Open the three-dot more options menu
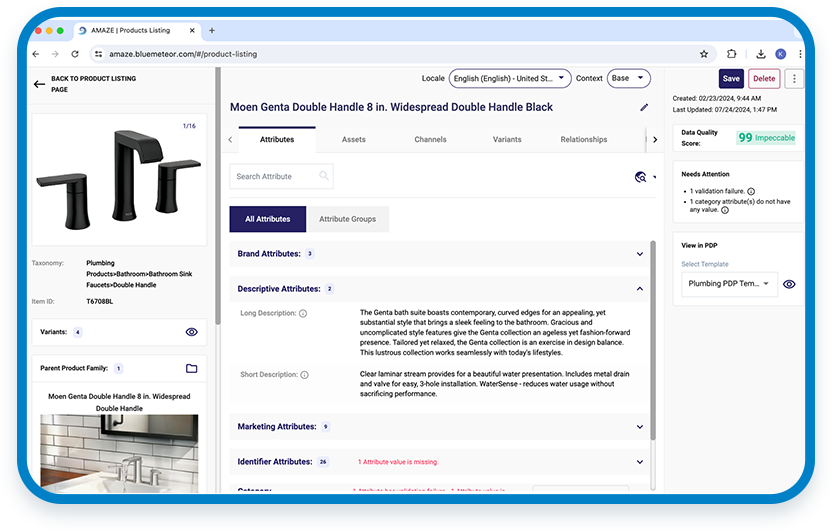 [x=794, y=79]
